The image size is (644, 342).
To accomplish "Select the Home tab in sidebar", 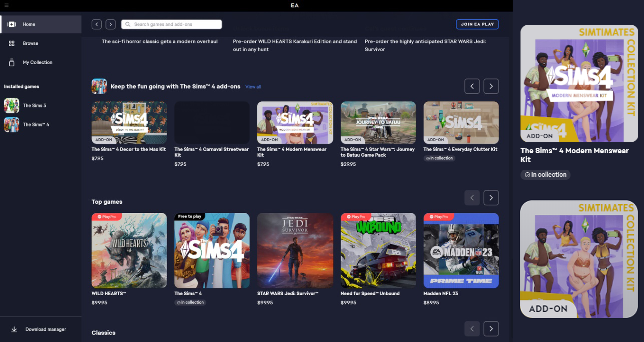I will click(41, 24).
